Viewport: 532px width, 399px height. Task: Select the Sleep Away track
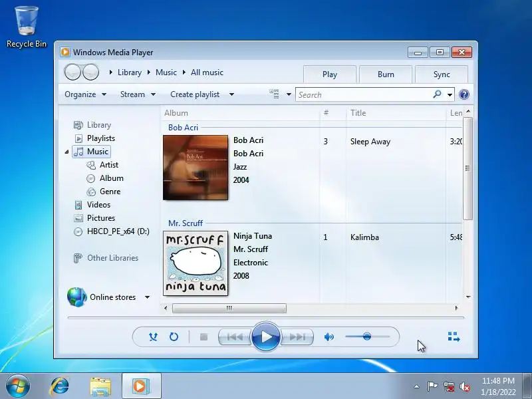(x=370, y=142)
